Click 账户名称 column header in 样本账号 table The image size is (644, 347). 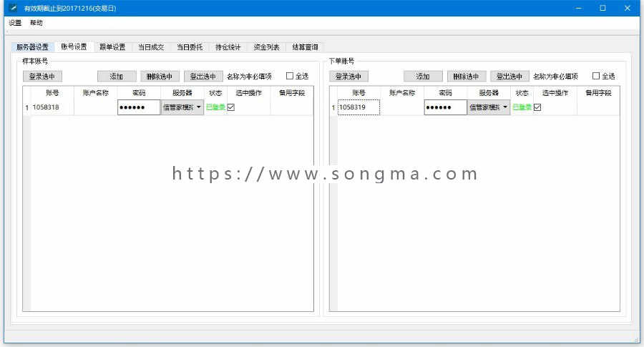pyautogui.click(x=96, y=93)
